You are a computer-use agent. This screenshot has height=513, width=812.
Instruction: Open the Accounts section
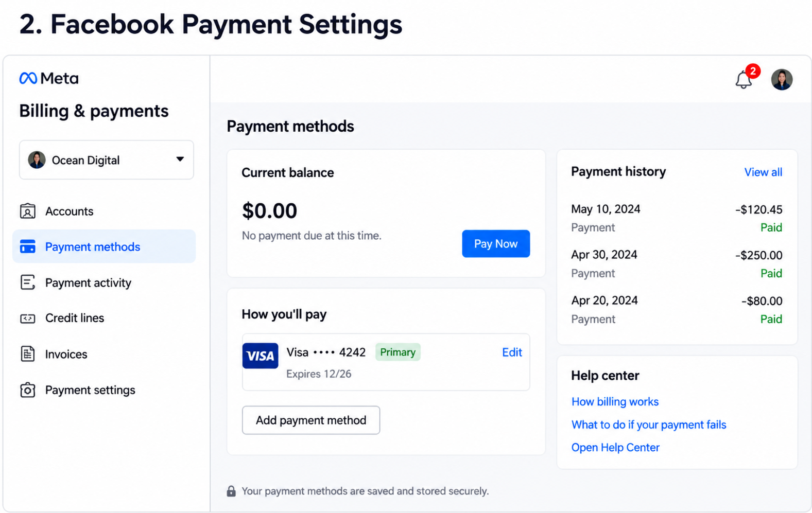(x=104, y=211)
